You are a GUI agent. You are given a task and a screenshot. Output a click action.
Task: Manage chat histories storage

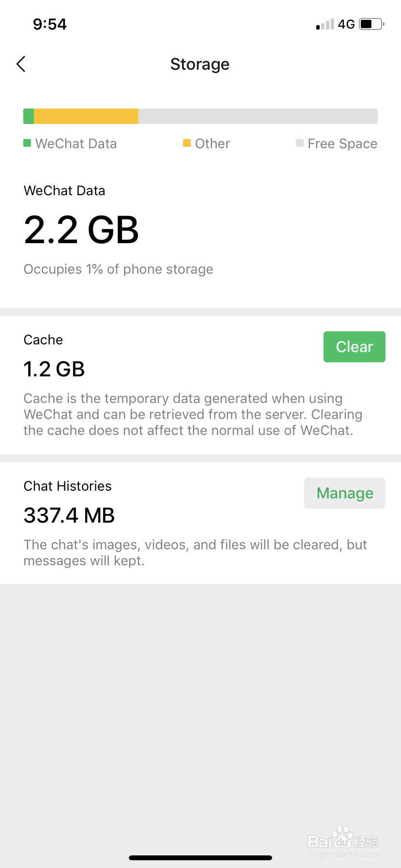344,493
